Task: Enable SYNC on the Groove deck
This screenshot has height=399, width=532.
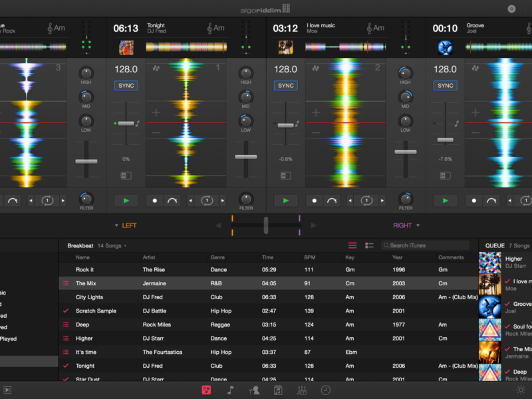Action: click(x=446, y=86)
